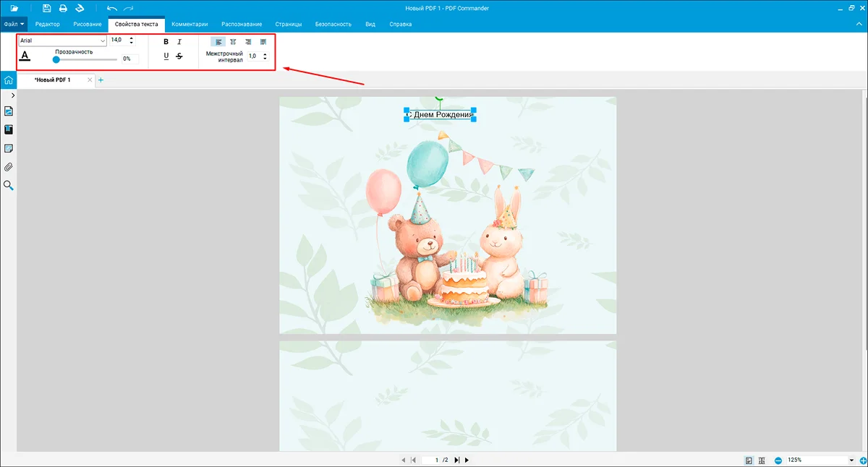The image size is (868, 467).
Task: Switch to two-page view mode
Action: (x=762, y=460)
